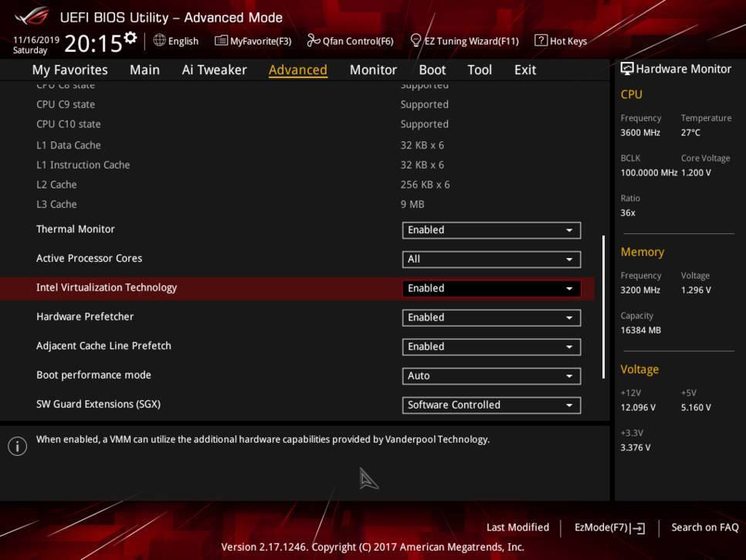This screenshot has height=560, width=746.
Task: Select the Thermal Monitor label
Action: coord(75,229)
